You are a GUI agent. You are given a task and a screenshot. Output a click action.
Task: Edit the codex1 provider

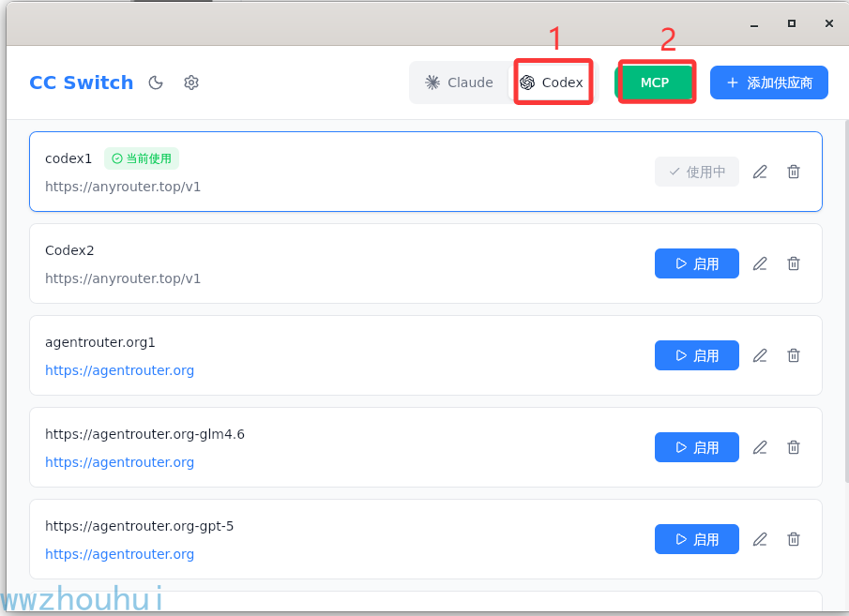760,172
